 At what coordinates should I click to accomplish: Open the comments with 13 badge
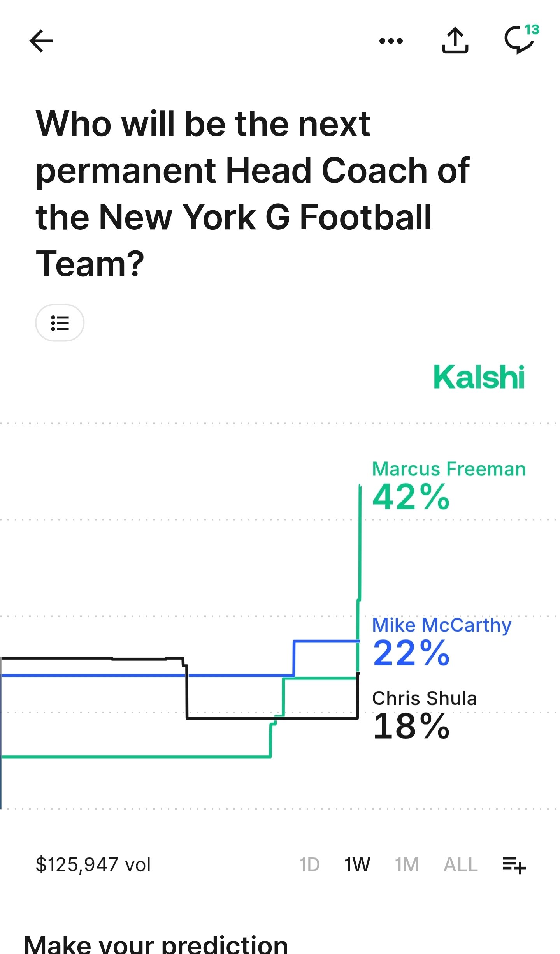520,40
